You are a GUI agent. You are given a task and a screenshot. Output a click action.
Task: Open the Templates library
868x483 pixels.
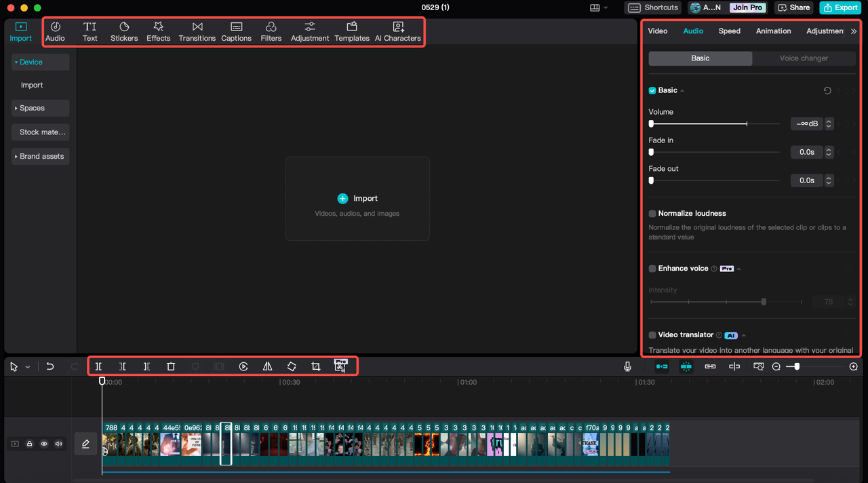coord(352,31)
